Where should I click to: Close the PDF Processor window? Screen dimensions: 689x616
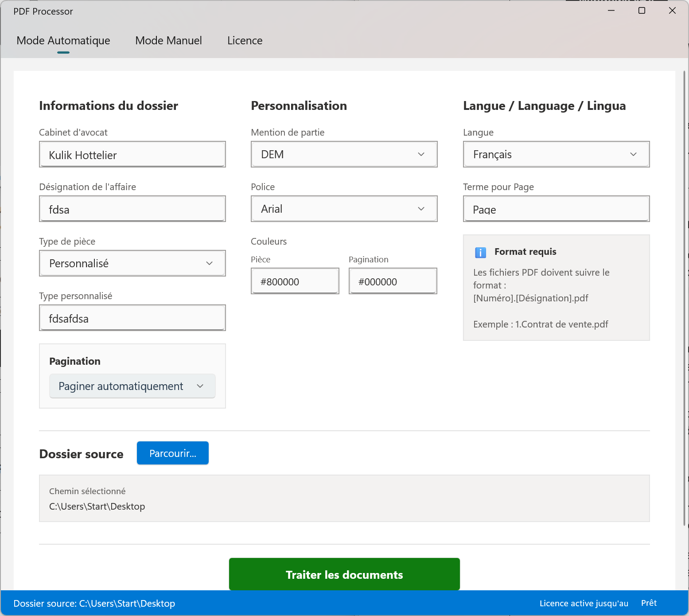tap(672, 11)
